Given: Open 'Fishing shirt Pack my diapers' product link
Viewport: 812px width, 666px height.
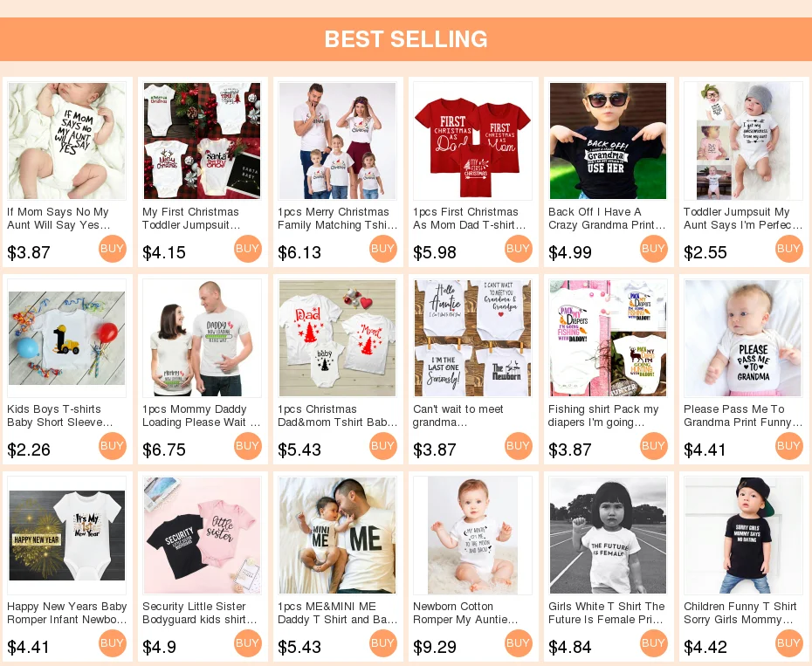Looking at the screenshot, I should [x=603, y=415].
